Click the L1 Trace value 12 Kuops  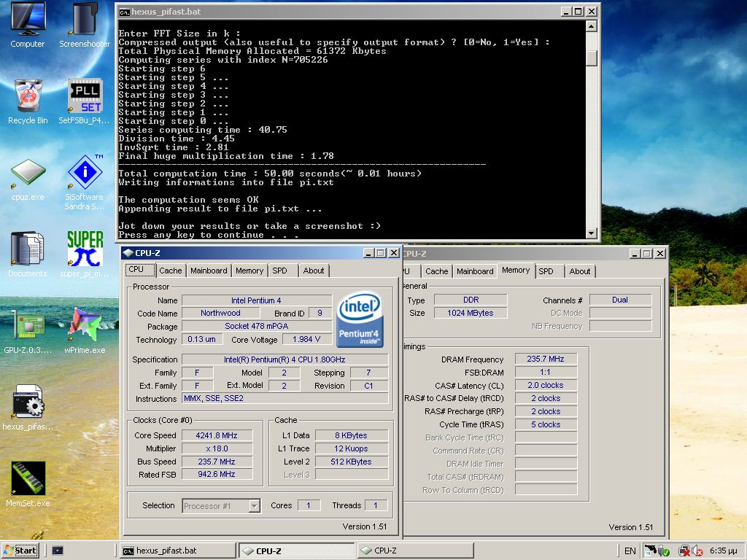coord(352,448)
